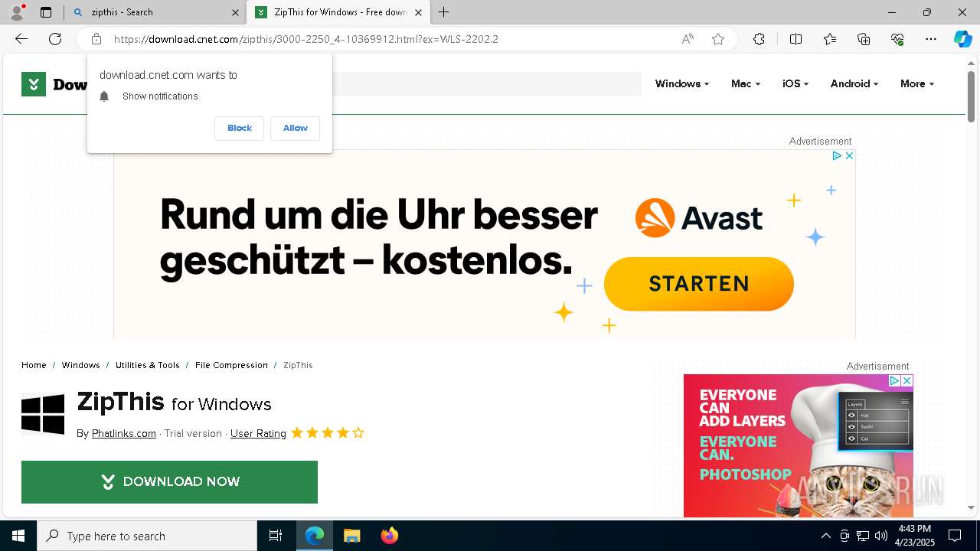
Task: Open the Windows Start menu
Action: tap(18, 536)
